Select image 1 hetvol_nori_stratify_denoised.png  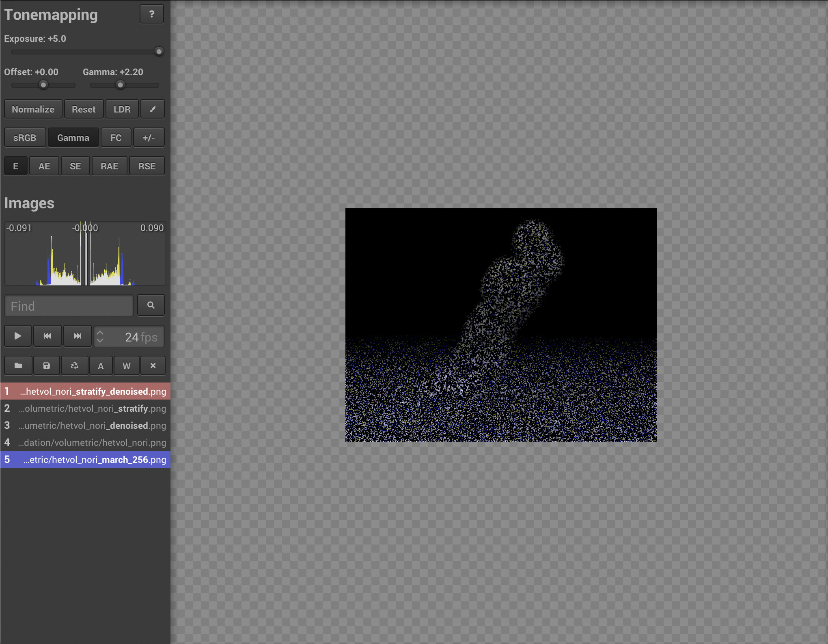pos(85,391)
